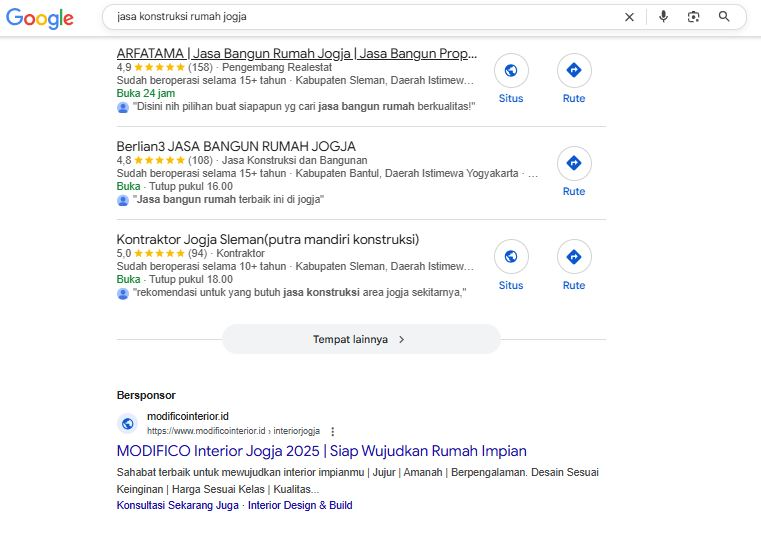The image size is (761, 540).
Task: Click 'Tutup pukul 16.00' hours text
Action: click(191, 186)
